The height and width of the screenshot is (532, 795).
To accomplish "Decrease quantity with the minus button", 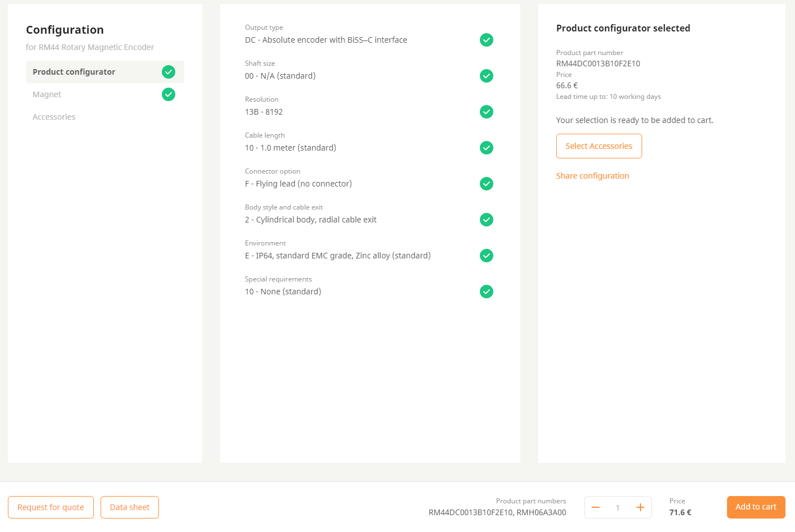I will (596, 507).
